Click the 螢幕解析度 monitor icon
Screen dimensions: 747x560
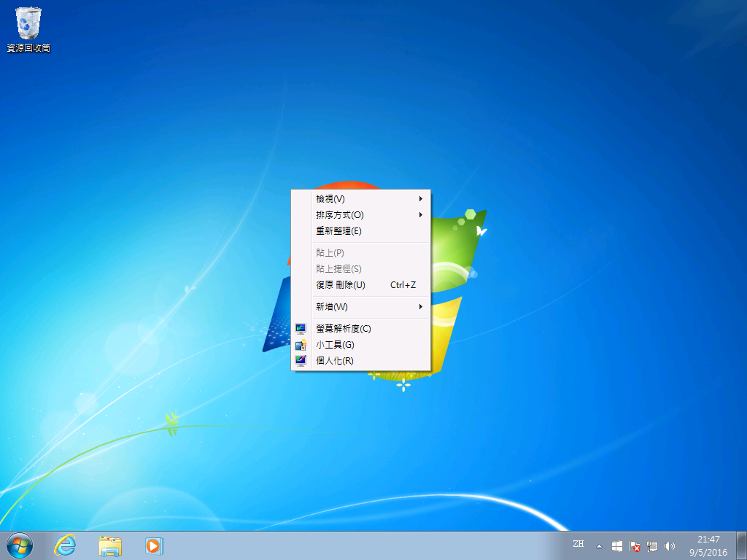300,329
